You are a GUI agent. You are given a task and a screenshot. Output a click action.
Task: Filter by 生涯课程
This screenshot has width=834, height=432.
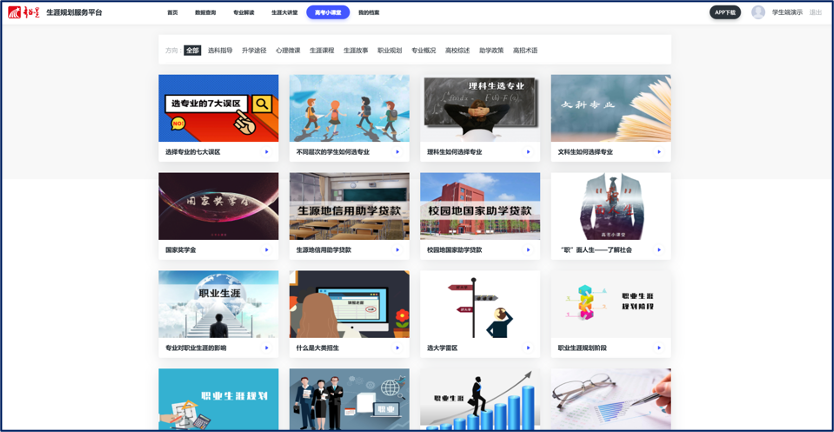322,51
